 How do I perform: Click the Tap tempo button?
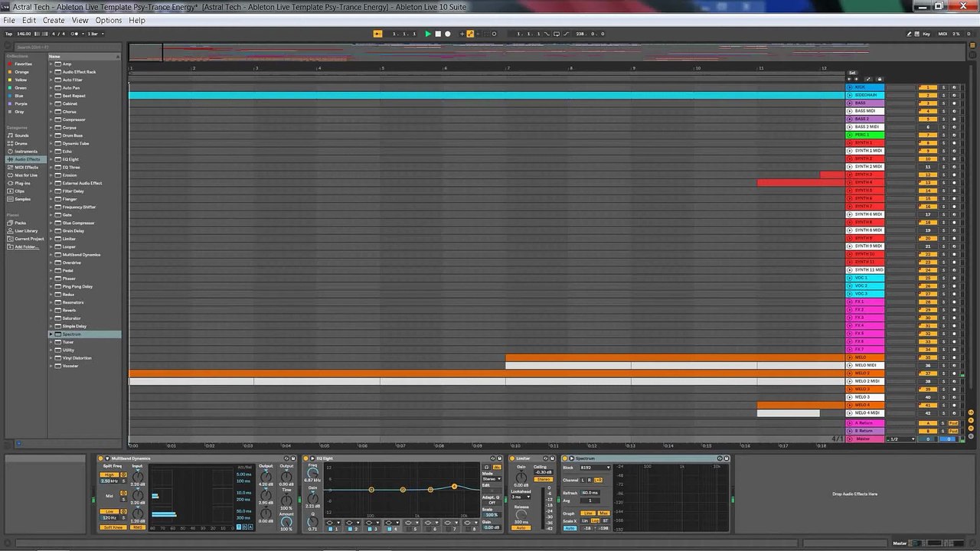[8, 34]
